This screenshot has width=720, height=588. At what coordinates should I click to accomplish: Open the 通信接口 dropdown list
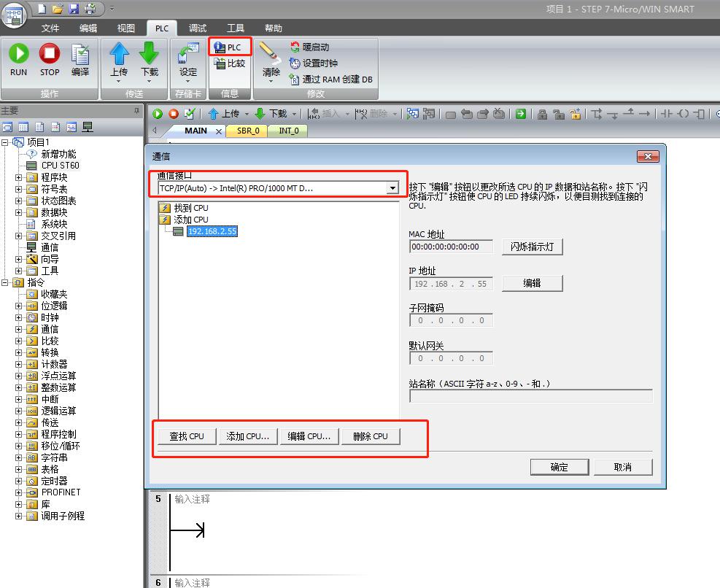[x=392, y=188]
